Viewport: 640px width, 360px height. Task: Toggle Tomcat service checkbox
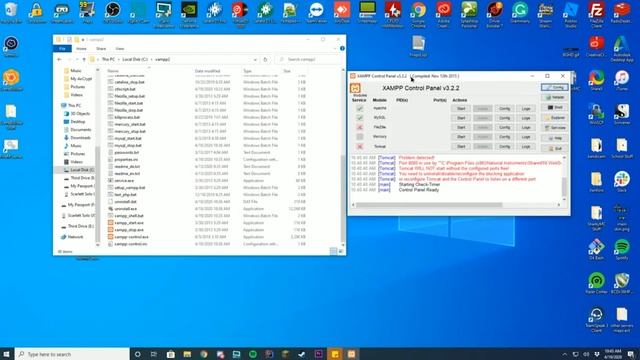point(360,147)
